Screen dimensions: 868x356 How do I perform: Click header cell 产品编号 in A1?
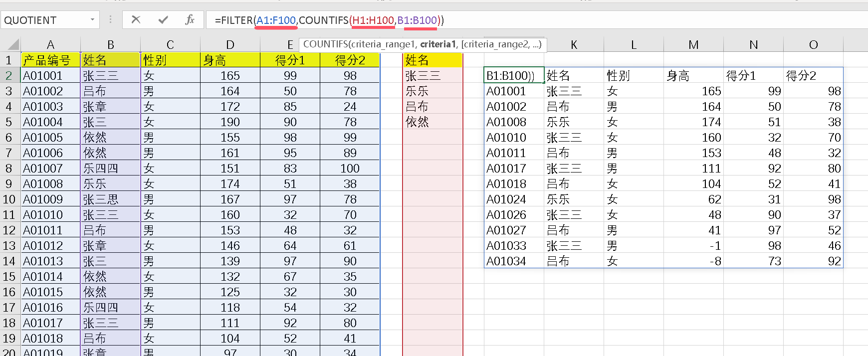click(x=50, y=60)
